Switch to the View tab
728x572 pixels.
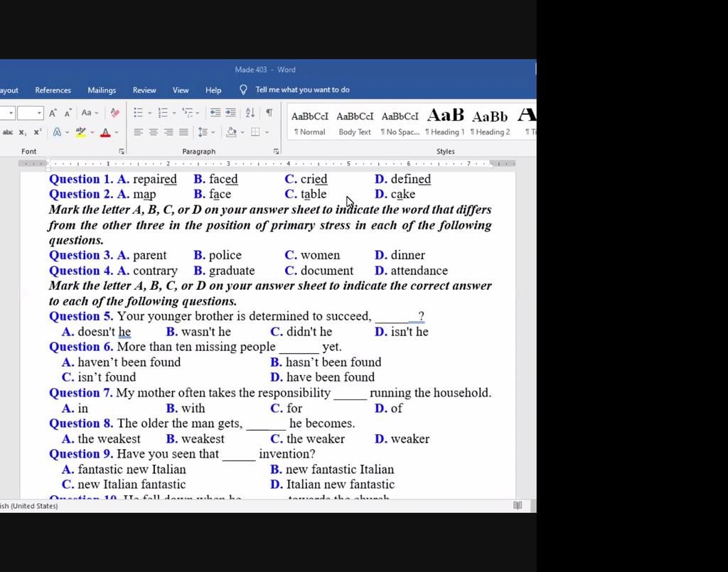tap(181, 90)
